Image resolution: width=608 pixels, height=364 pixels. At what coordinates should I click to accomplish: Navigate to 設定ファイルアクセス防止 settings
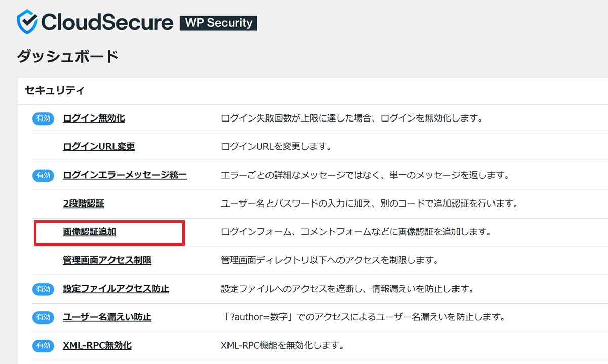tap(116, 289)
